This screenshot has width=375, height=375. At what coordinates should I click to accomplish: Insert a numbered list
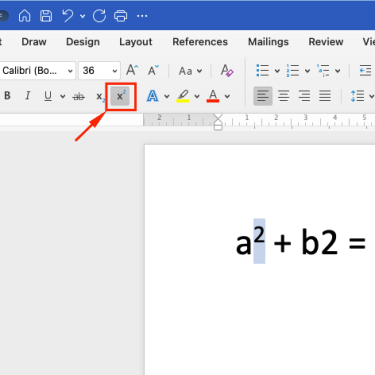pos(293,70)
